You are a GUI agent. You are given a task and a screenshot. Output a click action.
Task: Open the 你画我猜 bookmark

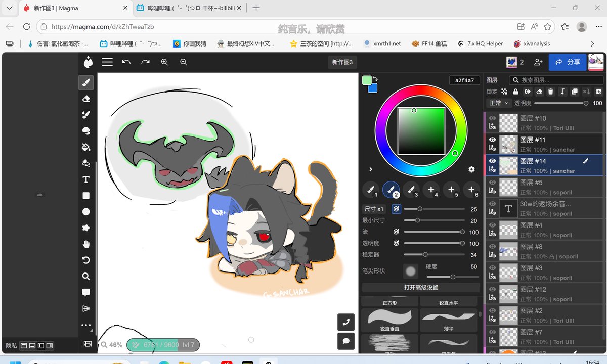click(190, 43)
